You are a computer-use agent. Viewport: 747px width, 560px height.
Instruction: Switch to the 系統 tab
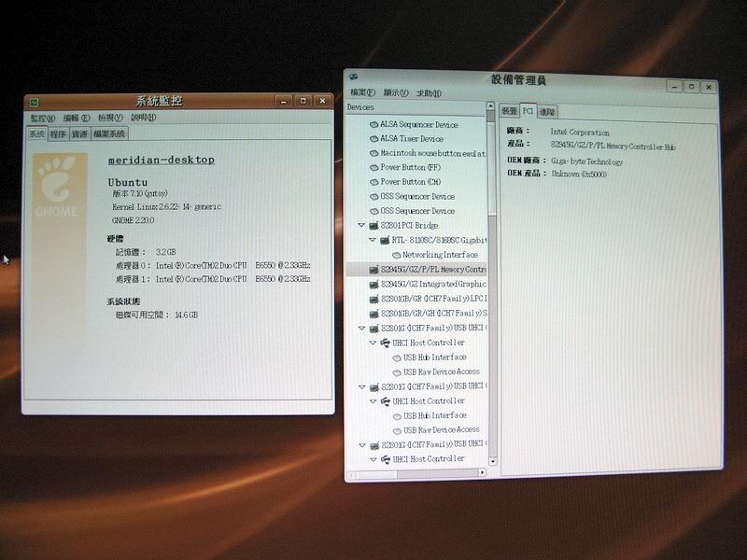pos(36,134)
